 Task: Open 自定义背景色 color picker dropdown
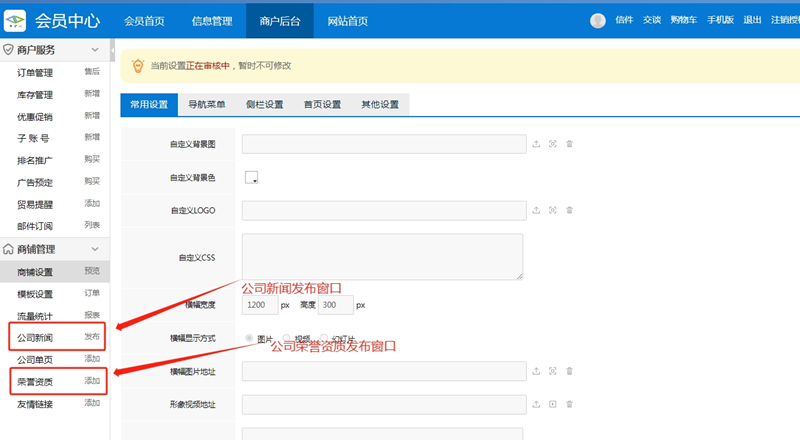(x=251, y=177)
